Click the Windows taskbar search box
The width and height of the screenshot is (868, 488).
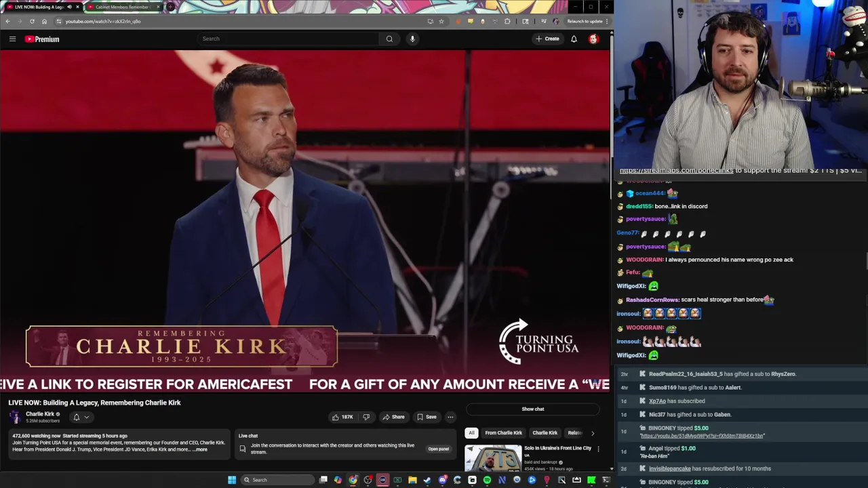[x=278, y=480]
